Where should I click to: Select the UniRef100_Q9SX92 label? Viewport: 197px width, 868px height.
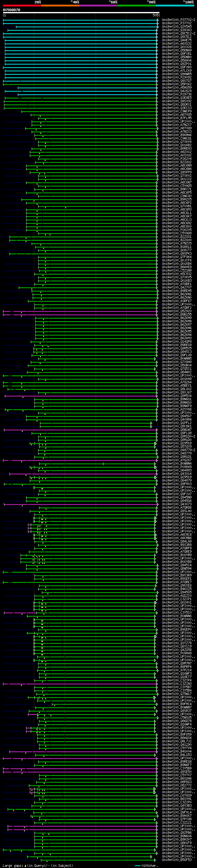point(177,101)
